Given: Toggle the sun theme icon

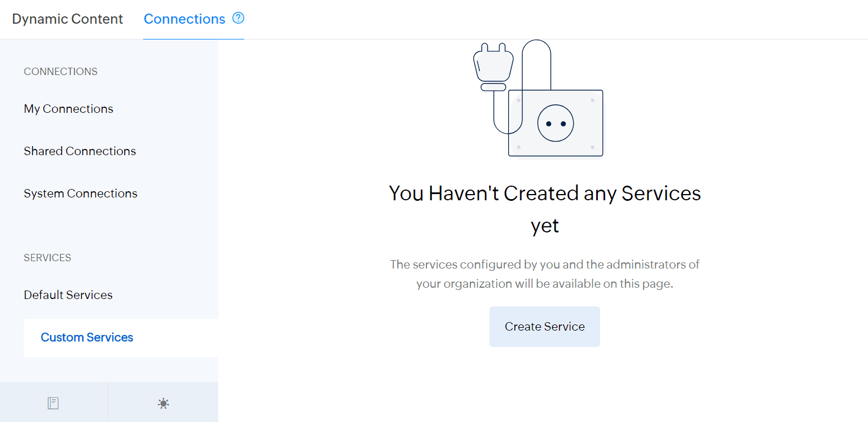Looking at the screenshot, I should point(163,403).
